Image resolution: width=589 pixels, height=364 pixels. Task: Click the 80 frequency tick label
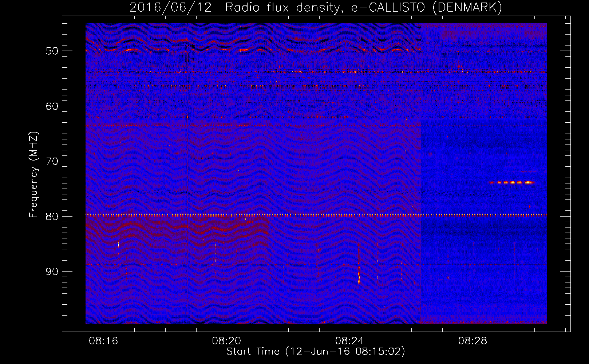52,217
